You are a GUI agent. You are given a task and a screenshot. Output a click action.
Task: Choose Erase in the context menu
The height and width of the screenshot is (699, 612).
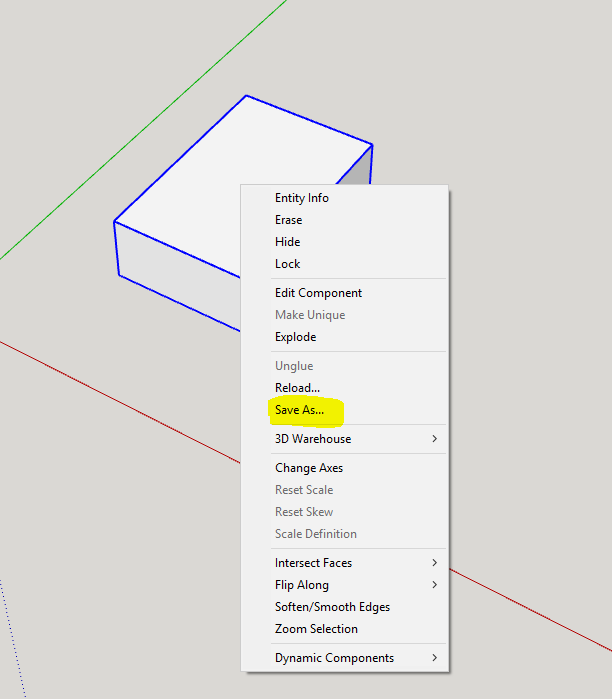345,220
